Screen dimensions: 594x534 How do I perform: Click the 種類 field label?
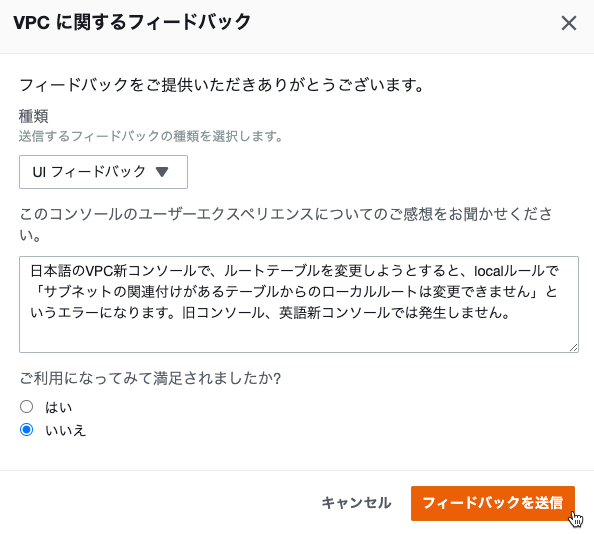[x=33, y=116]
